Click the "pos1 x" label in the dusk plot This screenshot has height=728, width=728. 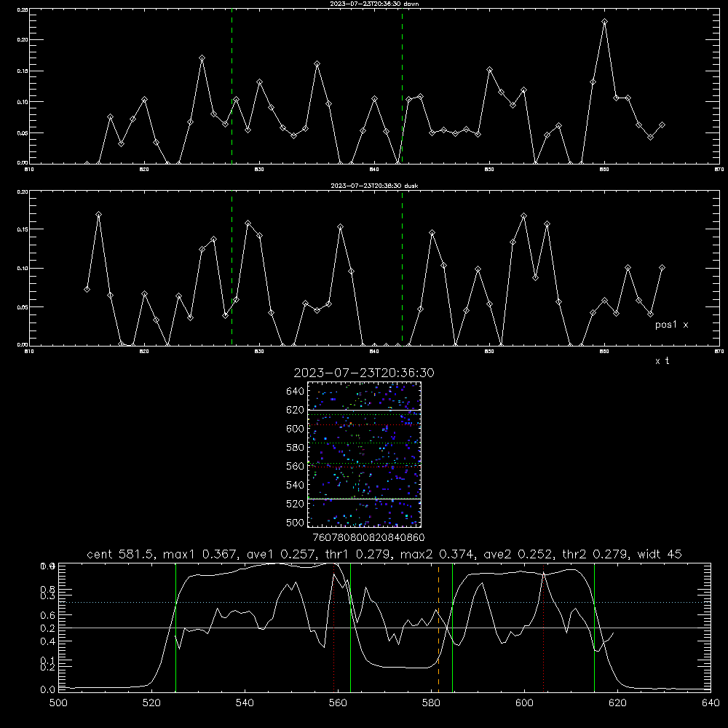click(671, 325)
